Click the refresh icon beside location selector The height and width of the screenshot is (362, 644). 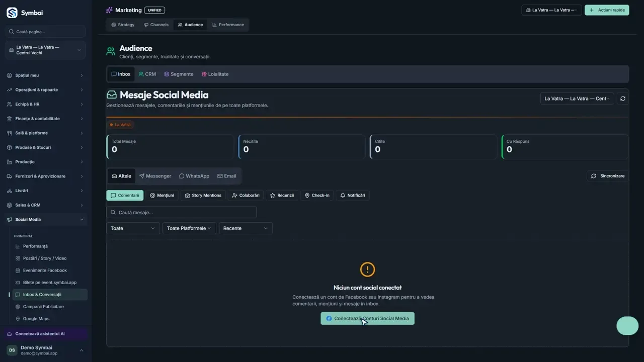[x=623, y=99]
